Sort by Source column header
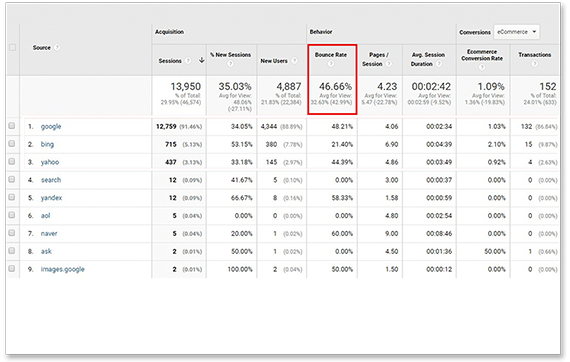This screenshot has width=570, height=362. pyautogui.click(x=41, y=48)
